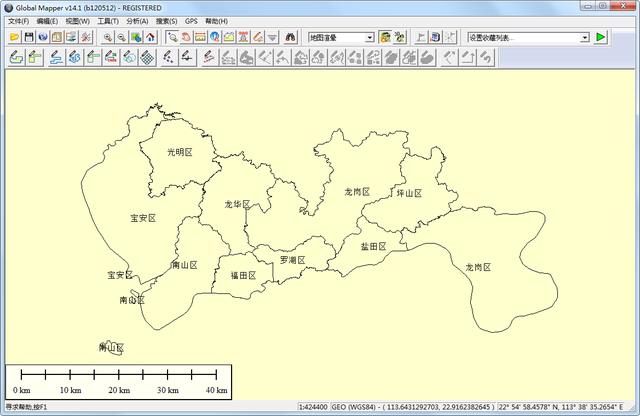
Task: Click the globe download online data icon
Action: point(43,37)
